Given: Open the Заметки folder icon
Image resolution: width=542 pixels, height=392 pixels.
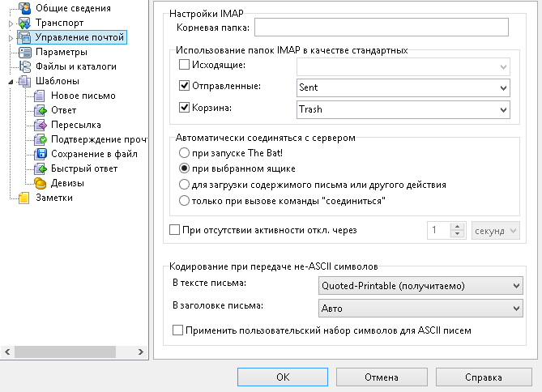Looking at the screenshot, I should [23, 198].
